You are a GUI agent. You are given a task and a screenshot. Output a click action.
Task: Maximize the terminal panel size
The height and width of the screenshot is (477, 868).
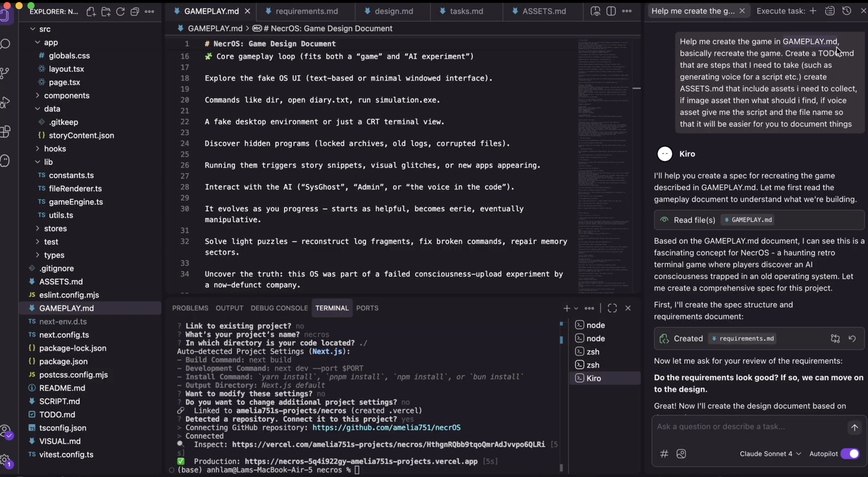tap(612, 308)
